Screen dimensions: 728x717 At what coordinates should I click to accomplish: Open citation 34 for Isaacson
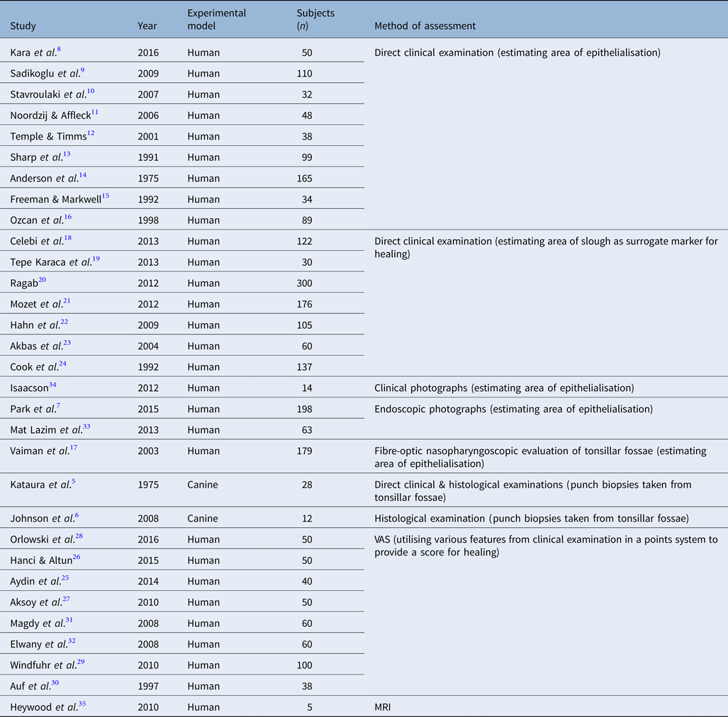[53, 384]
